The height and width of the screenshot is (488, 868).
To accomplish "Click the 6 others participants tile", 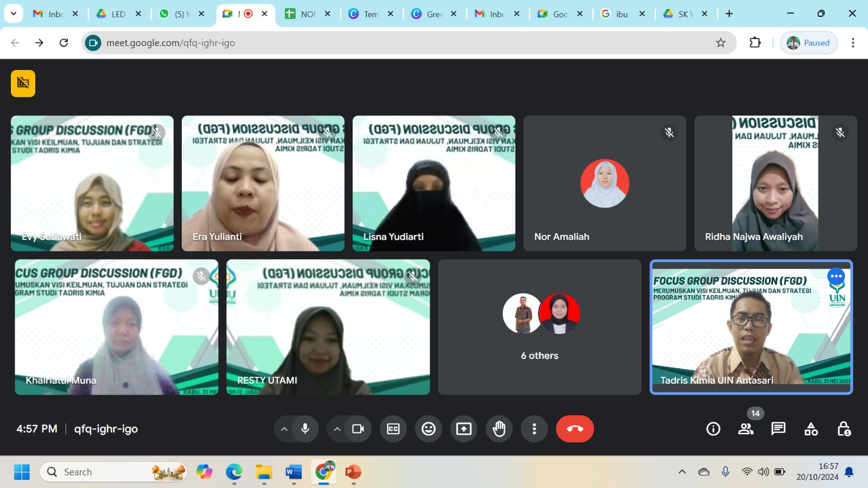I will pos(540,327).
